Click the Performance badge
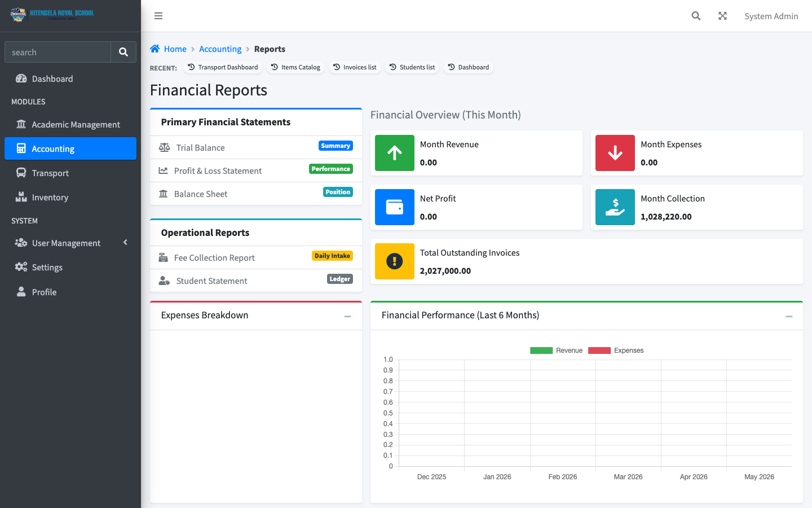 pyautogui.click(x=331, y=169)
